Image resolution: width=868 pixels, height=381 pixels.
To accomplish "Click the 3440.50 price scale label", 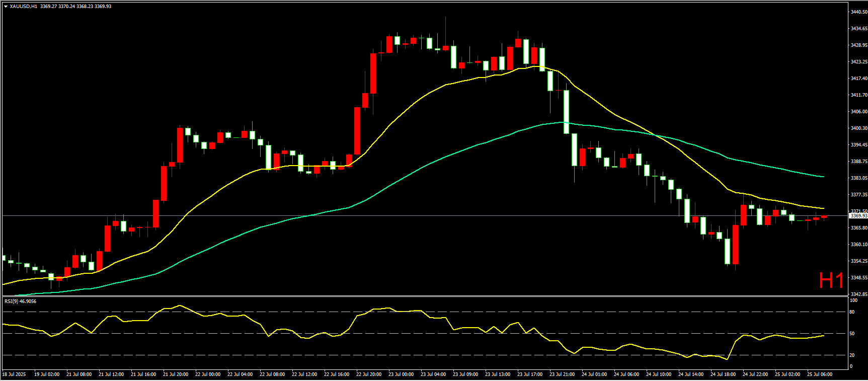I will [858, 12].
